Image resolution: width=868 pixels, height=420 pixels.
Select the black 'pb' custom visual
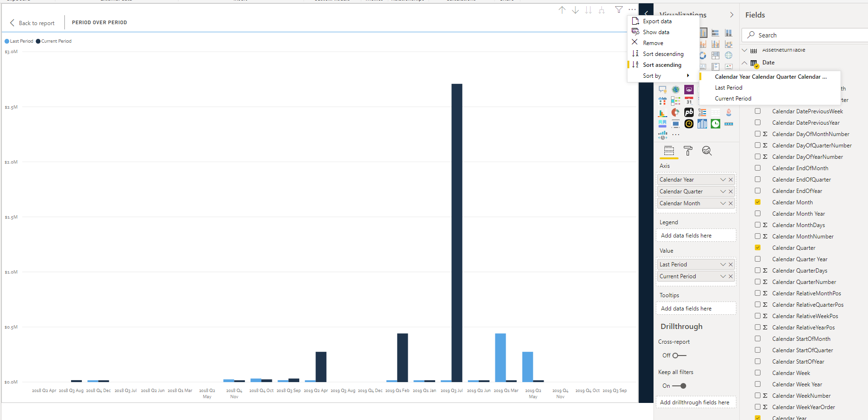click(689, 112)
